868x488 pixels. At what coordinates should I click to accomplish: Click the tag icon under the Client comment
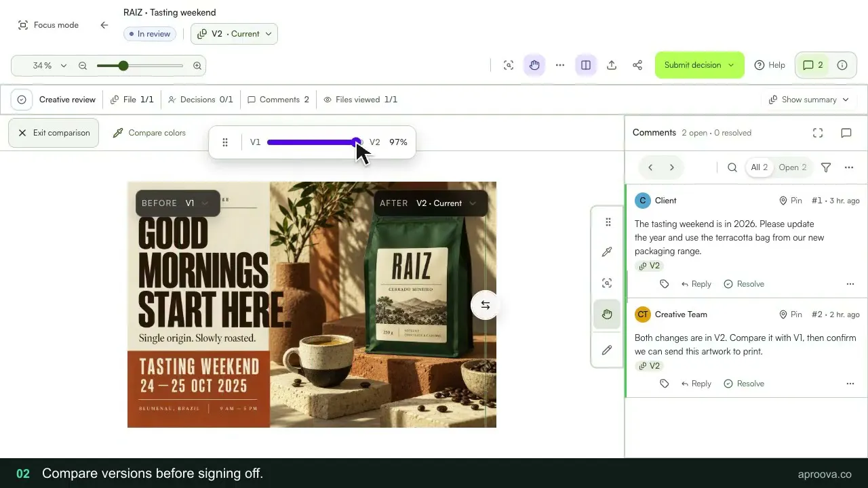click(x=665, y=284)
